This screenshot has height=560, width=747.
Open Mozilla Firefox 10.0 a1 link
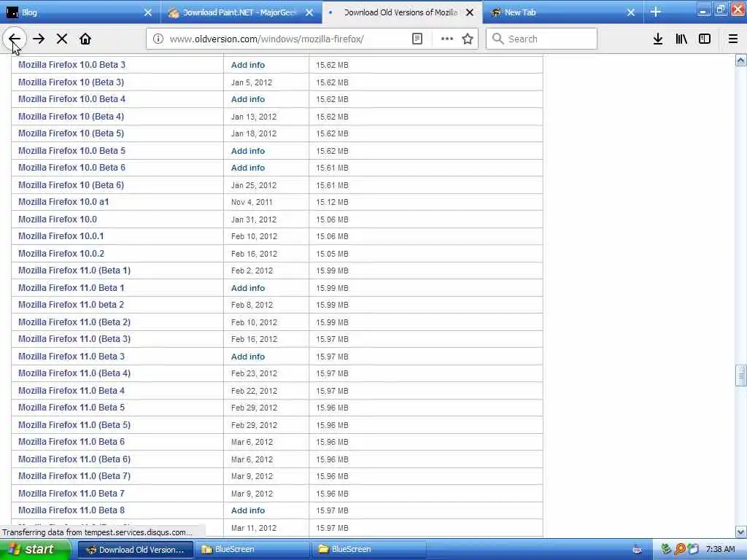[63, 202]
